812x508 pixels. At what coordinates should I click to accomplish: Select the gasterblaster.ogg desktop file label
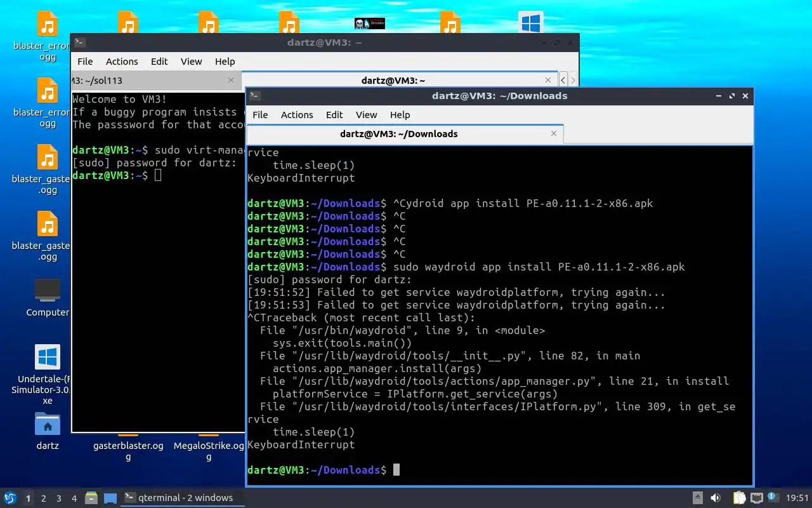coord(128,451)
